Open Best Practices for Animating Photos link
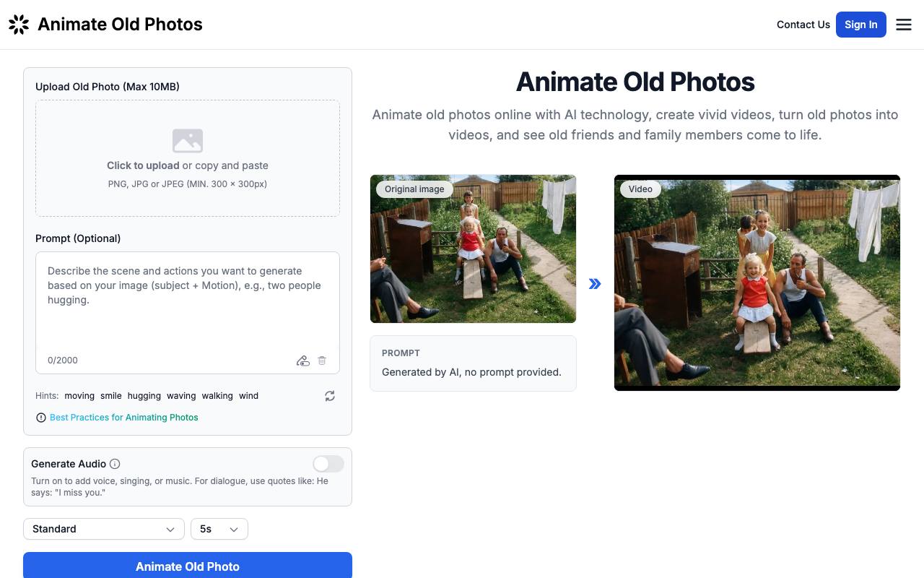Screen dimensions: 924x578 coord(123,418)
